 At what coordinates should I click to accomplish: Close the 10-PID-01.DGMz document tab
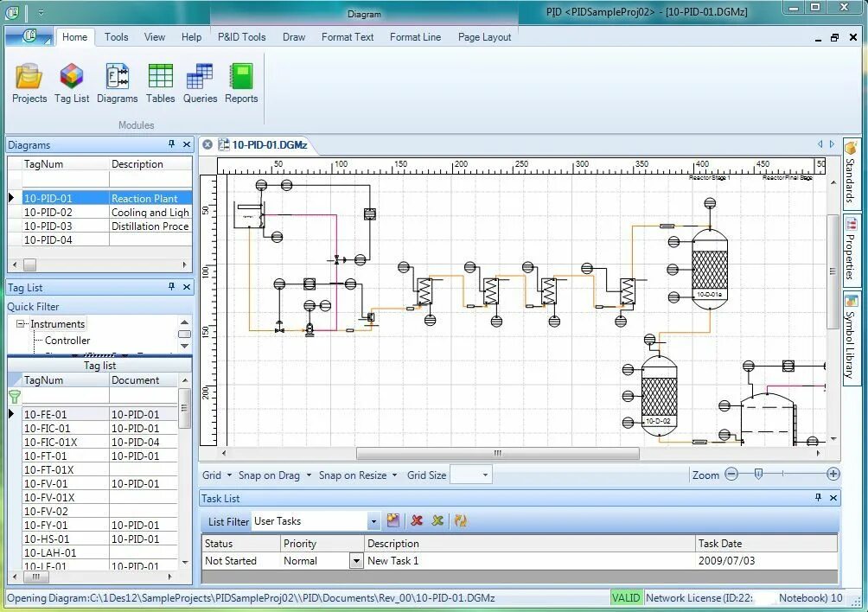(x=207, y=144)
